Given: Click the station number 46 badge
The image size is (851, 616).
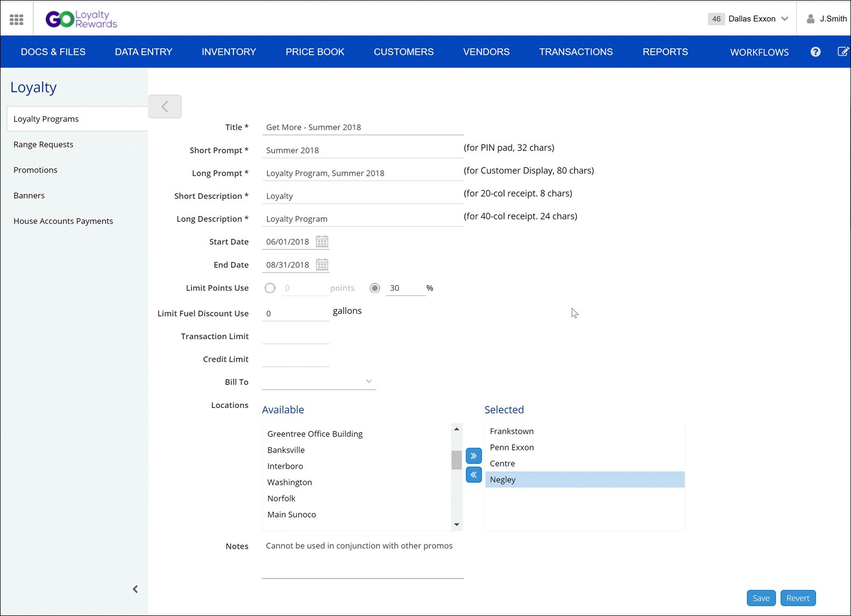Looking at the screenshot, I should click(716, 19).
